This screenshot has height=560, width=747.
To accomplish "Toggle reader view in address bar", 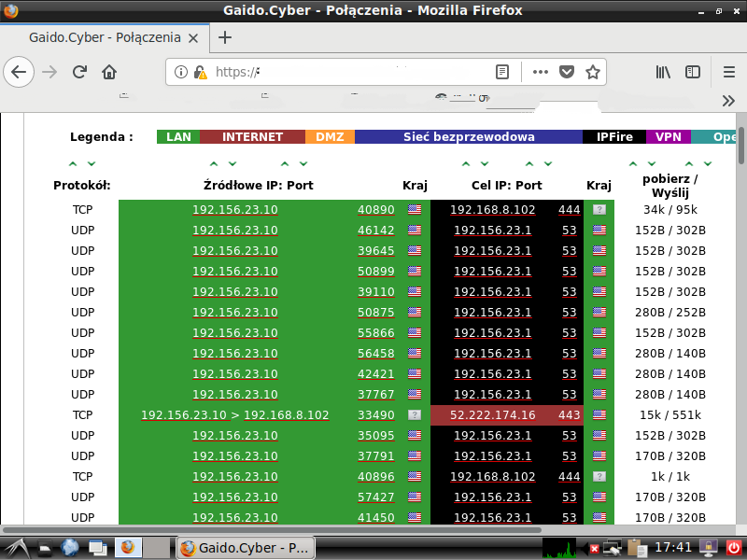I will click(x=502, y=72).
